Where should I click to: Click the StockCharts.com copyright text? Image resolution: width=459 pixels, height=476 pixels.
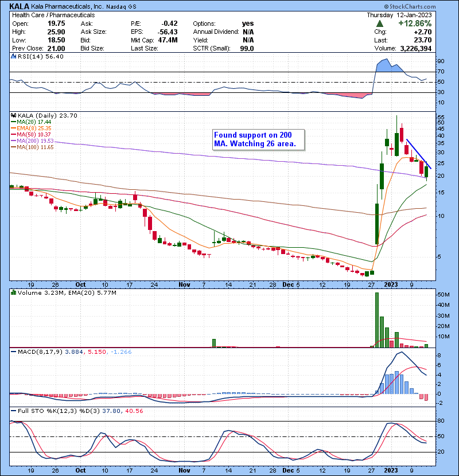410,6
